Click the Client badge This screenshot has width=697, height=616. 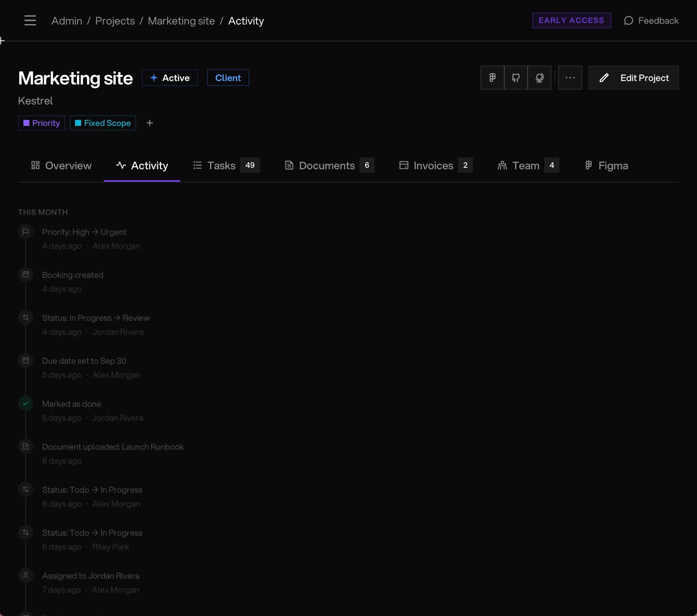click(x=228, y=78)
